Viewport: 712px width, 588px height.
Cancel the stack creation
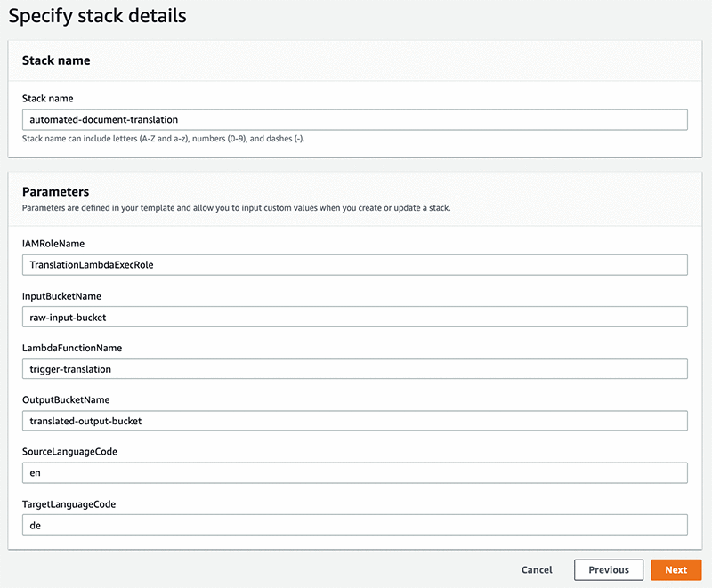[x=537, y=570]
